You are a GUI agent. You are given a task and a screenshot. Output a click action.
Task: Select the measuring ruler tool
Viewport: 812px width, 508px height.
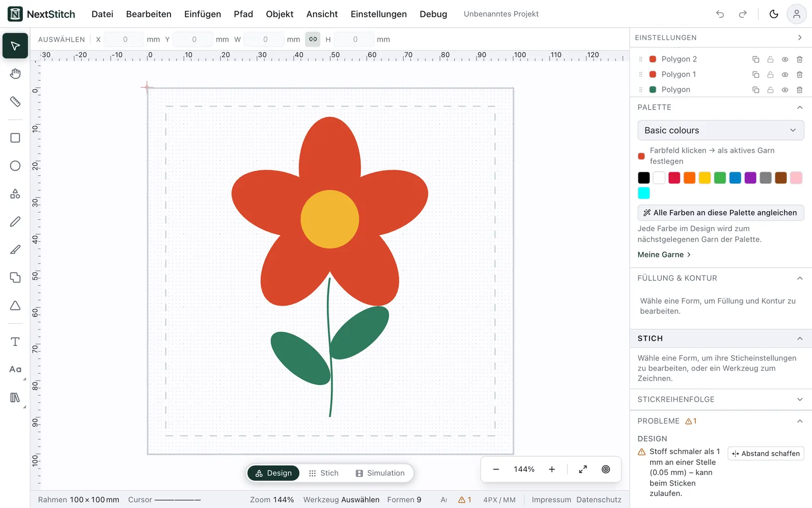15,102
